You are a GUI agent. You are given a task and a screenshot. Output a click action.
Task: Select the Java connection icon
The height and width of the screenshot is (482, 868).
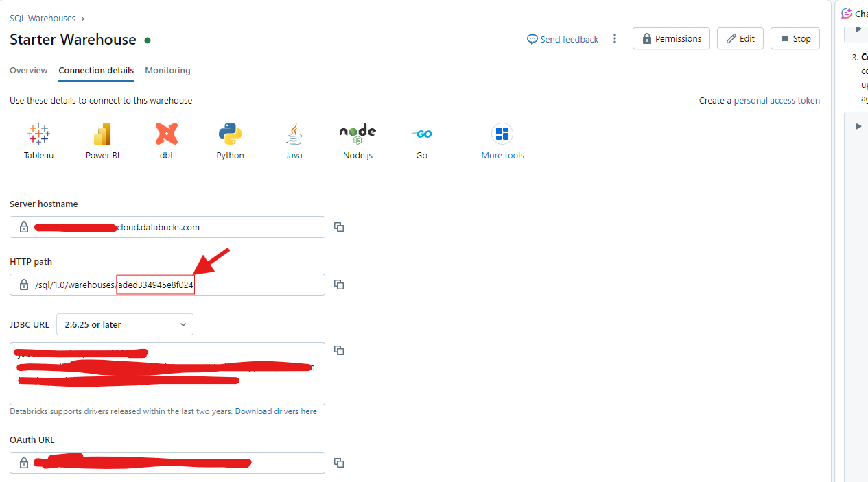pyautogui.click(x=294, y=141)
